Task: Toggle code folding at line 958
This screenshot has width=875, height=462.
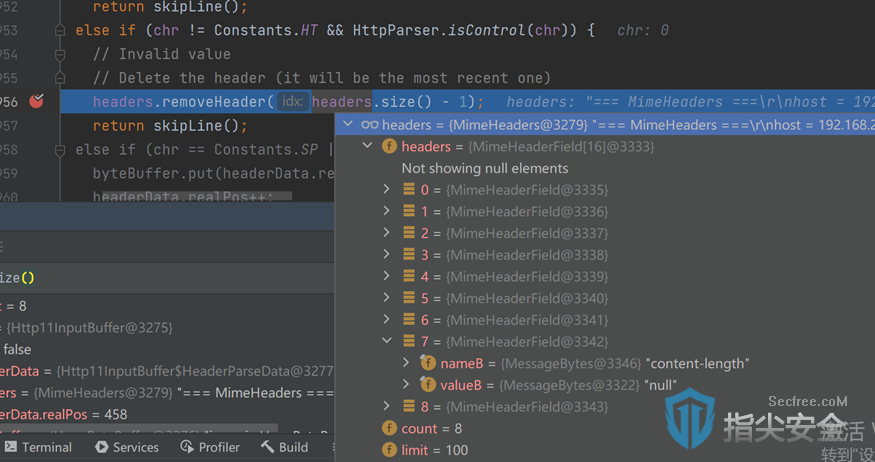Action: tap(60, 150)
